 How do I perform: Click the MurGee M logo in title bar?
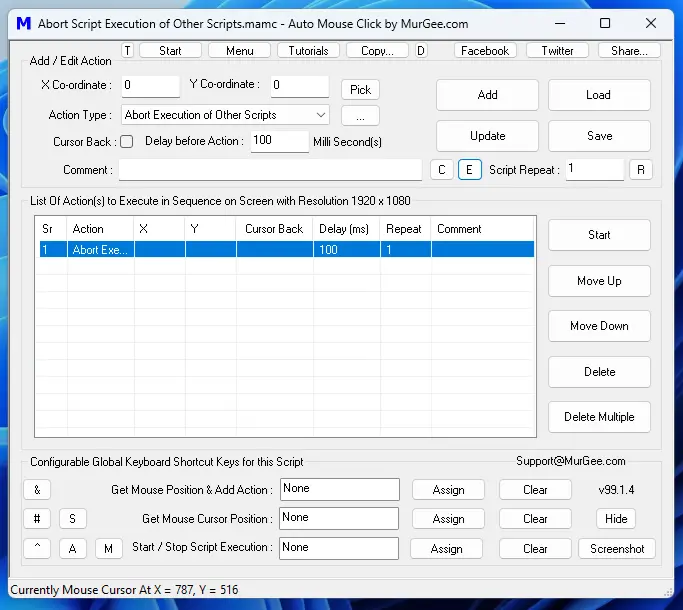point(24,23)
